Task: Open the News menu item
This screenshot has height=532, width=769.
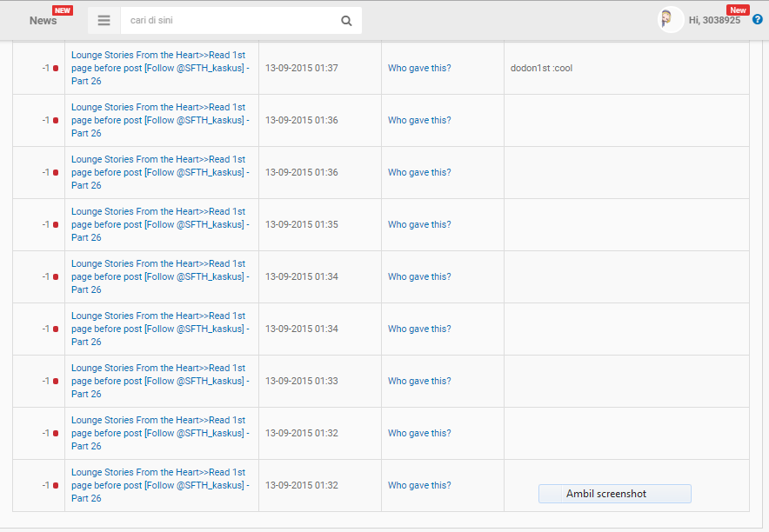Action: click(x=43, y=21)
